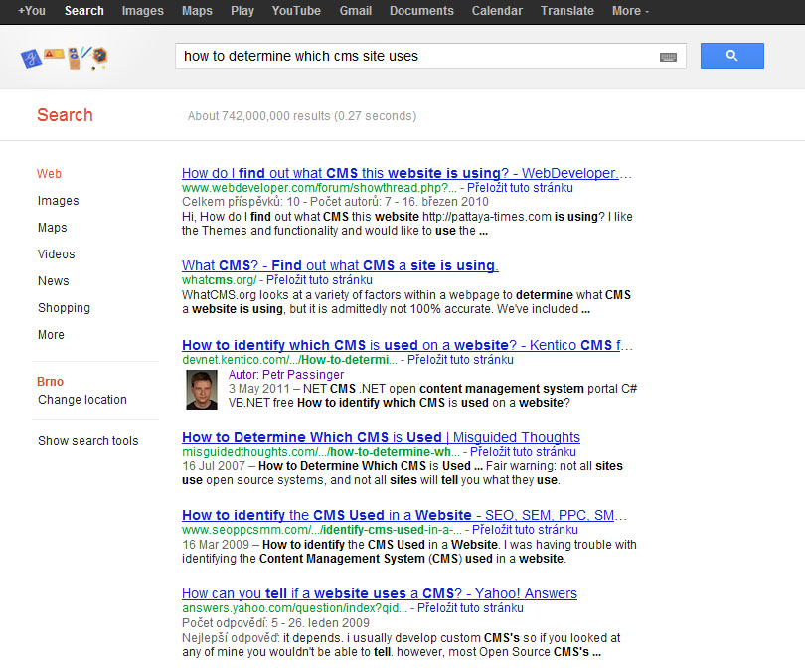Open Documents in the top bar
This screenshot has width=805, height=672.
pos(421,11)
